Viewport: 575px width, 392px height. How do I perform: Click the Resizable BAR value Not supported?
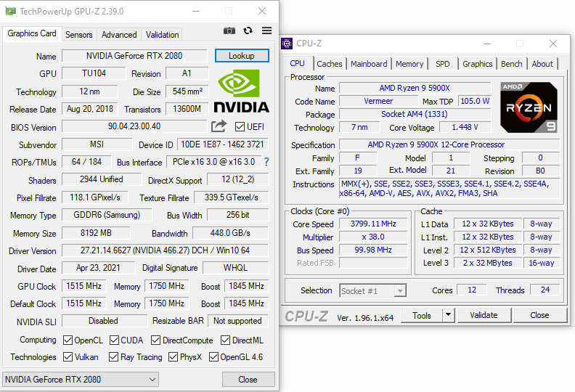click(x=237, y=321)
